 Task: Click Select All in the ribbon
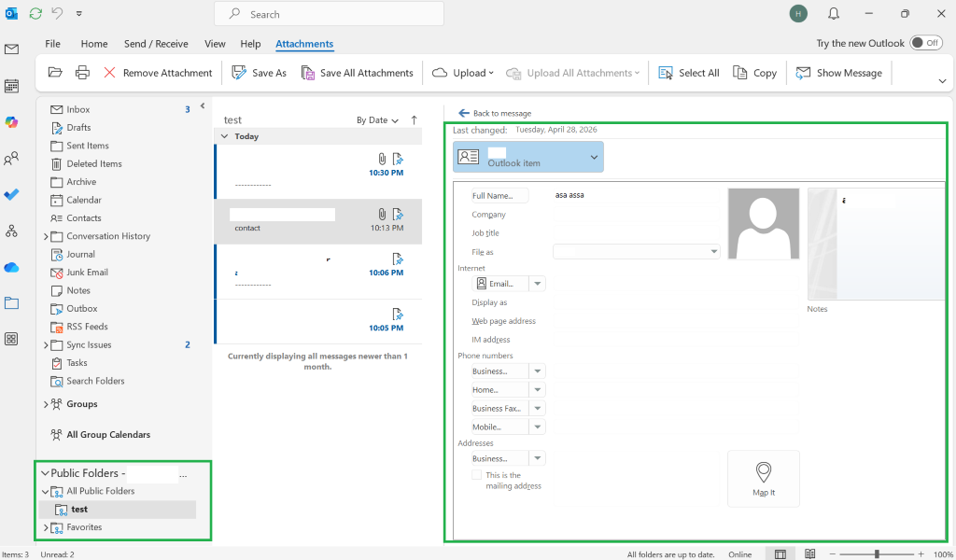tap(689, 73)
